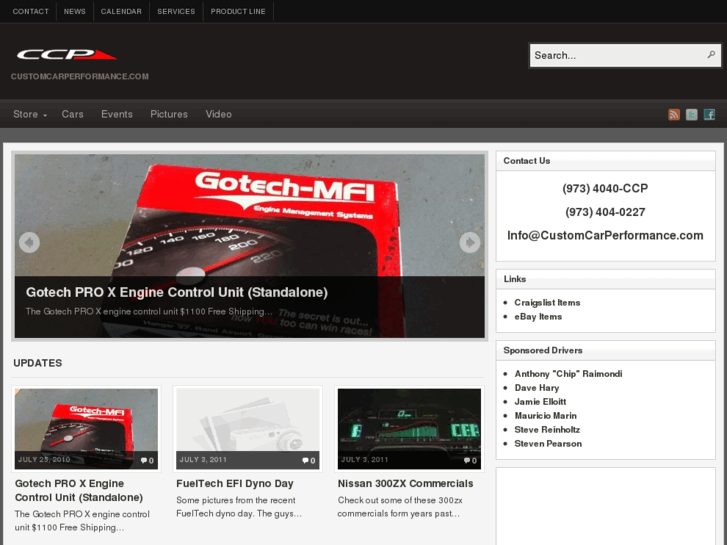Open the Contact top menu item

coord(31,11)
